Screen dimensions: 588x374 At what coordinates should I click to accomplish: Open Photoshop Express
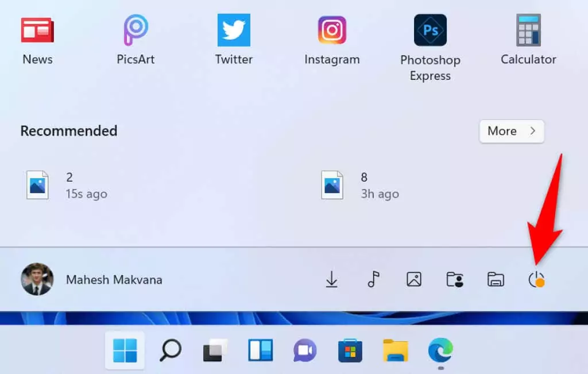click(431, 48)
